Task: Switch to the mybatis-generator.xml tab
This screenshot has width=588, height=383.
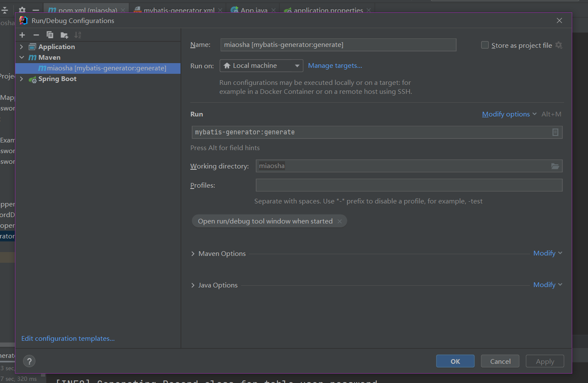Action: click(x=178, y=10)
